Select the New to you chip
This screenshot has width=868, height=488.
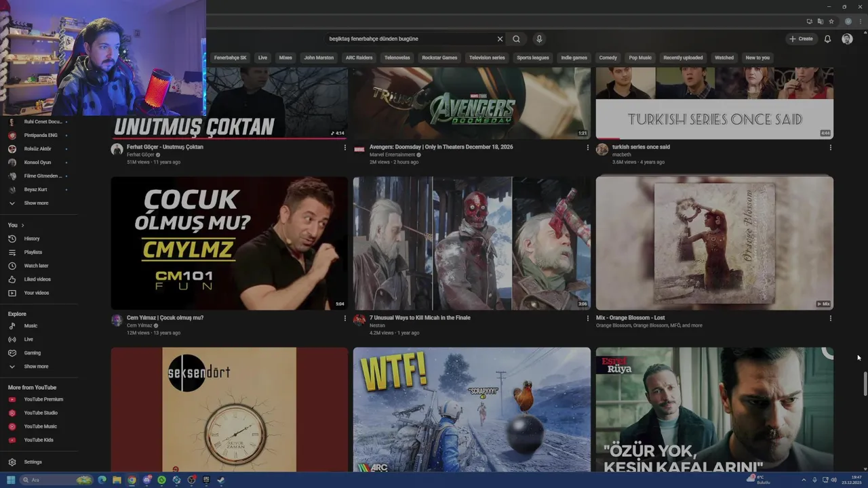[x=757, y=58]
